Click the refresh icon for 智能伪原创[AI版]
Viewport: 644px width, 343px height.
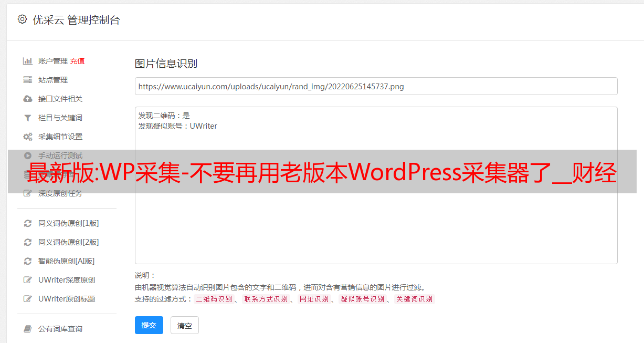click(x=28, y=261)
